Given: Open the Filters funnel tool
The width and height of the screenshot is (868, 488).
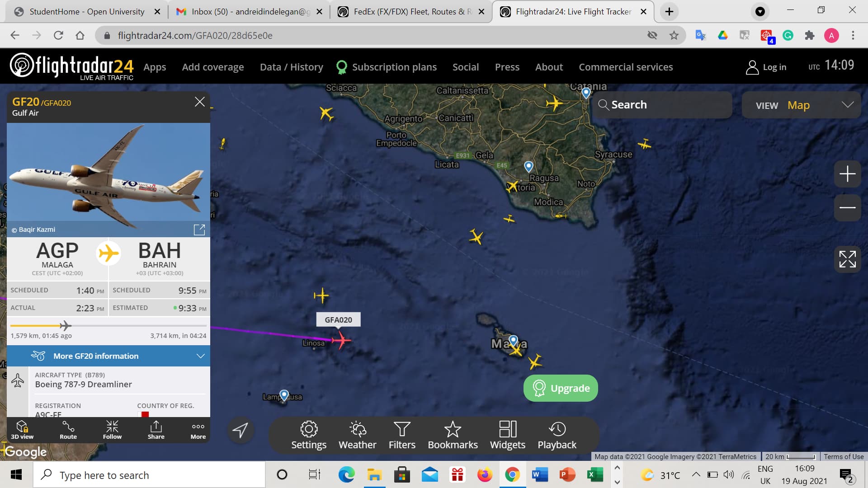Looking at the screenshot, I should pyautogui.click(x=402, y=435).
